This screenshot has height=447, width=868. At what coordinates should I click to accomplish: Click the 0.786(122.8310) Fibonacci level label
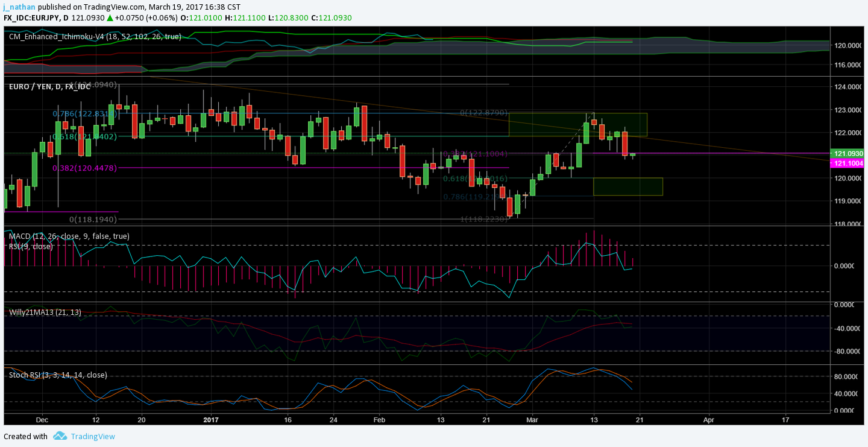click(x=84, y=113)
